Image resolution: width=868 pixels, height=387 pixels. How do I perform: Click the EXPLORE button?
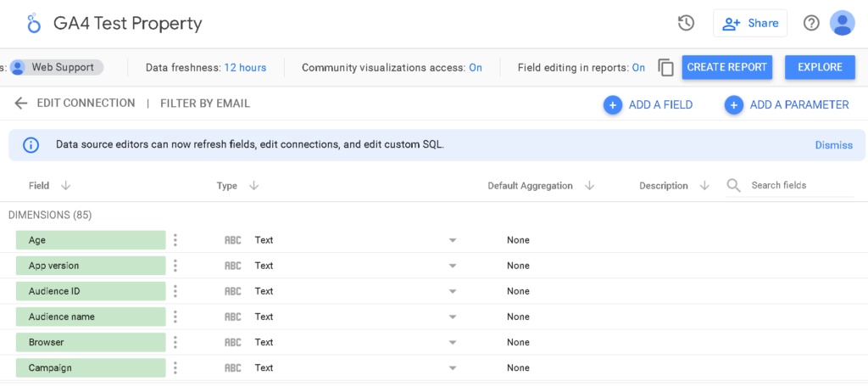click(820, 67)
